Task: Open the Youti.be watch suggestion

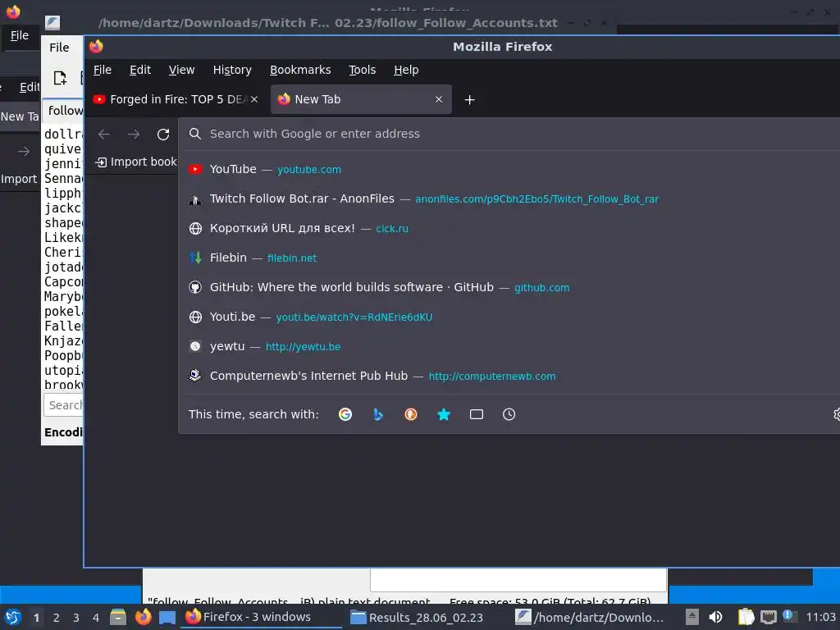Action: (509, 317)
